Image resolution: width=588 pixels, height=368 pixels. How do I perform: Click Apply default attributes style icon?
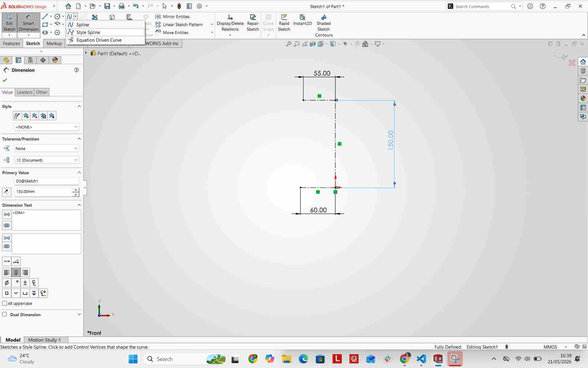(17, 116)
